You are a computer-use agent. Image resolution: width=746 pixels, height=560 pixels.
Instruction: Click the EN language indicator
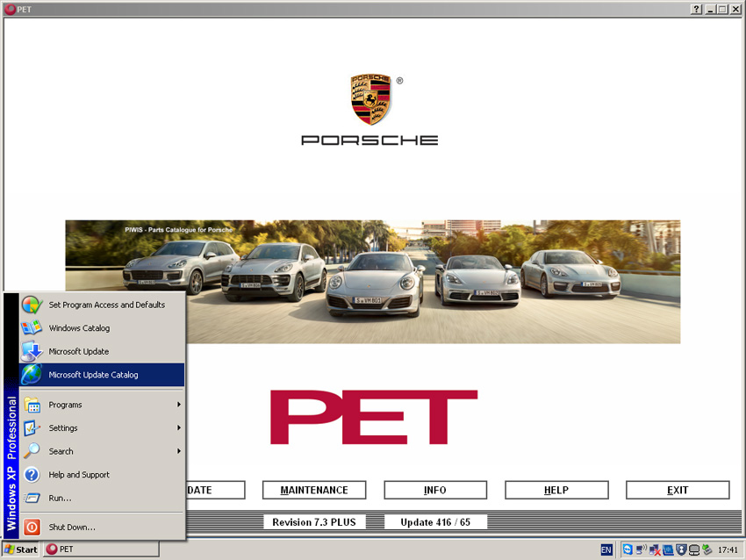point(606,550)
